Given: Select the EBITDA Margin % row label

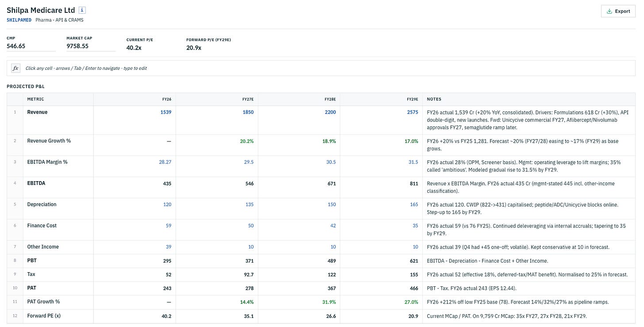Looking at the screenshot, I should (x=47, y=162).
